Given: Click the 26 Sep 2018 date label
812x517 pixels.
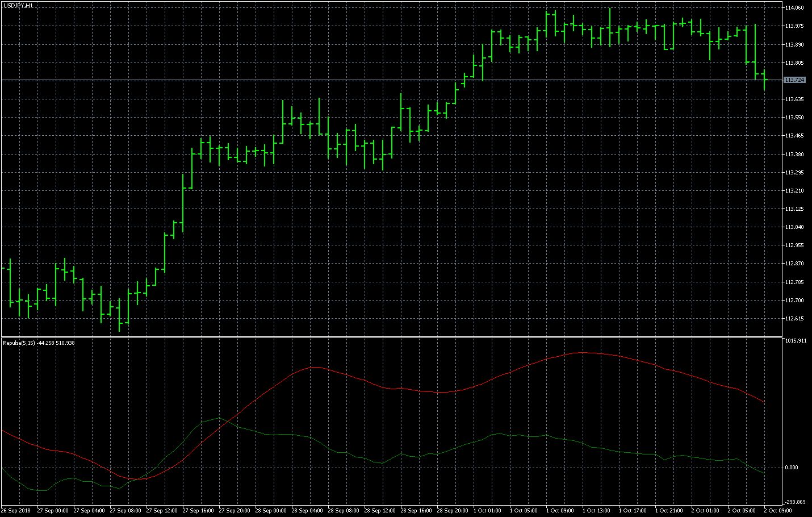Looking at the screenshot, I should (x=16, y=511).
